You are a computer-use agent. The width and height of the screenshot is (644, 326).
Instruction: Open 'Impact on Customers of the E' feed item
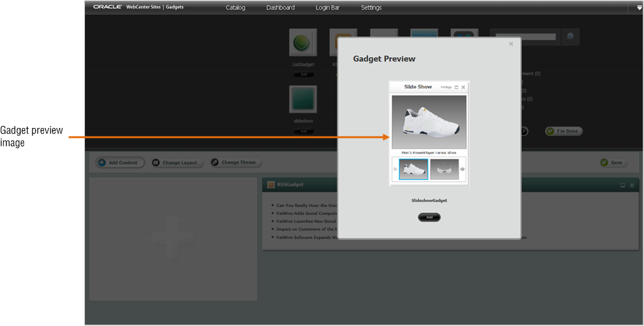306,229
